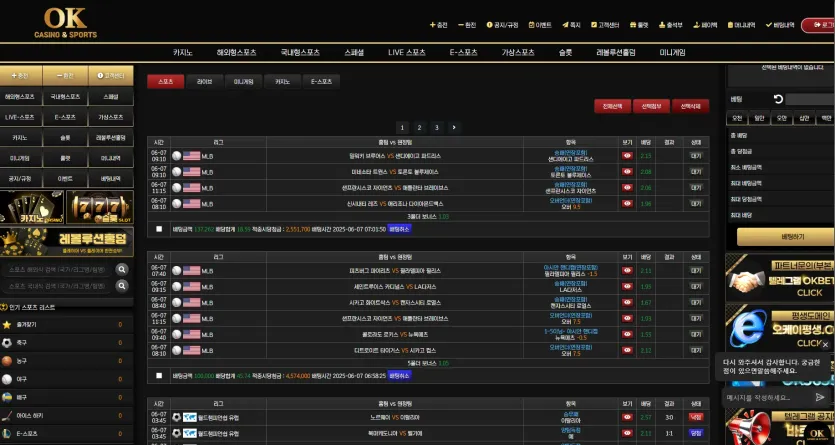Click the red login button in header
This screenshot has height=445, width=835.
[x=818, y=25]
